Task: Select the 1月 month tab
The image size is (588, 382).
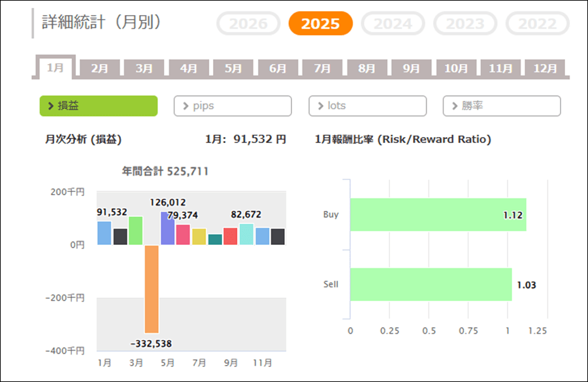Action: [56, 68]
